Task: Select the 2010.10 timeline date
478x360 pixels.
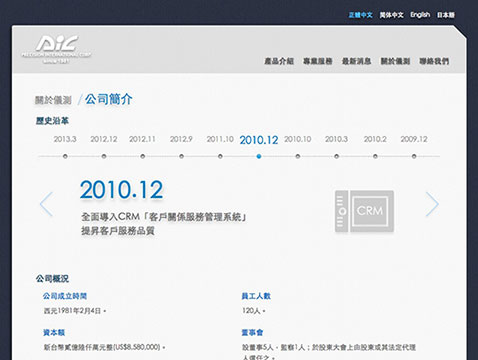Action: 298,139
